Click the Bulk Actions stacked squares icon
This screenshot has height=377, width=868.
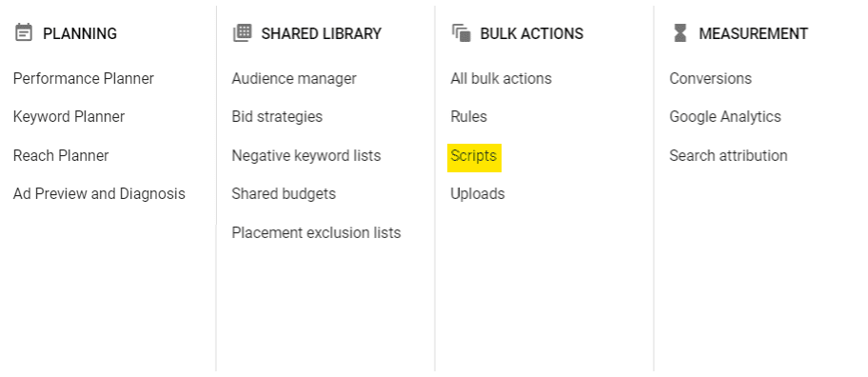[461, 33]
